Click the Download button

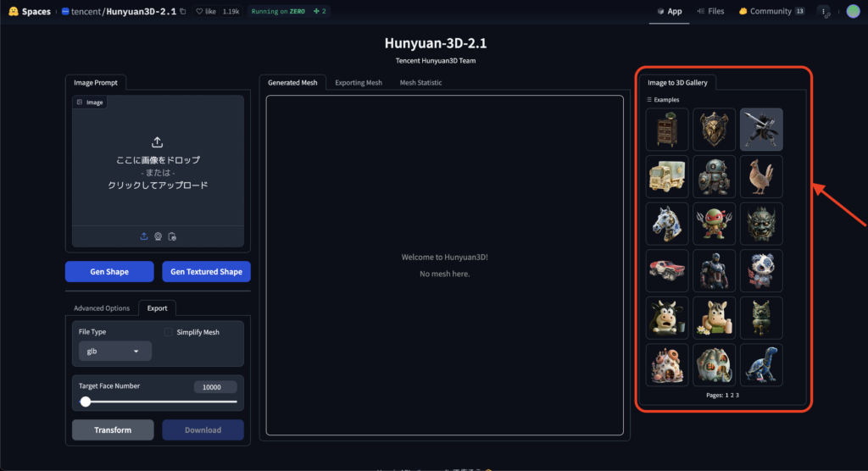pyautogui.click(x=203, y=430)
